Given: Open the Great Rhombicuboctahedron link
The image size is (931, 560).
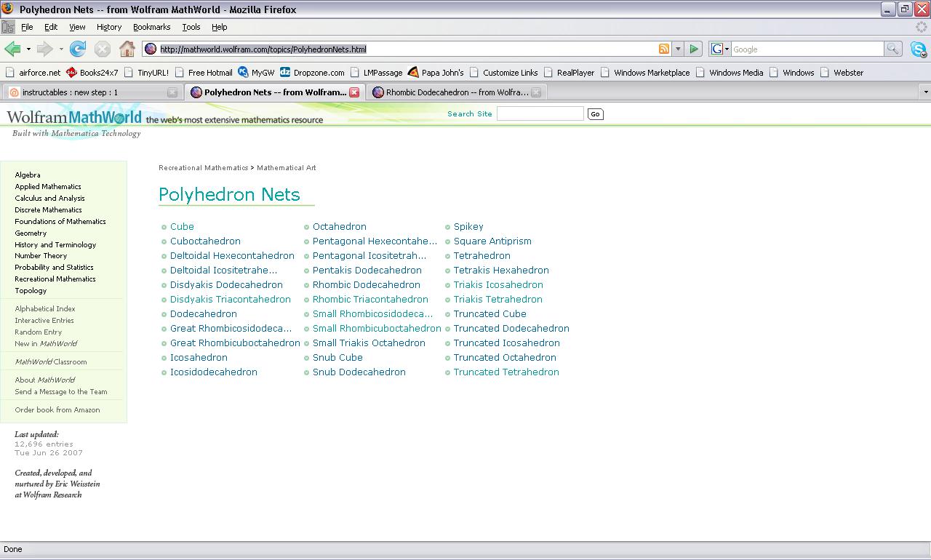Looking at the screenshot, I should tap(235, 343).
